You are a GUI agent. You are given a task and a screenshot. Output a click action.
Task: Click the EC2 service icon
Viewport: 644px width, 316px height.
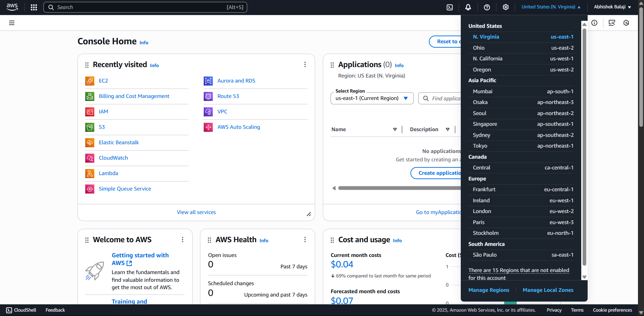coord(90,81)
